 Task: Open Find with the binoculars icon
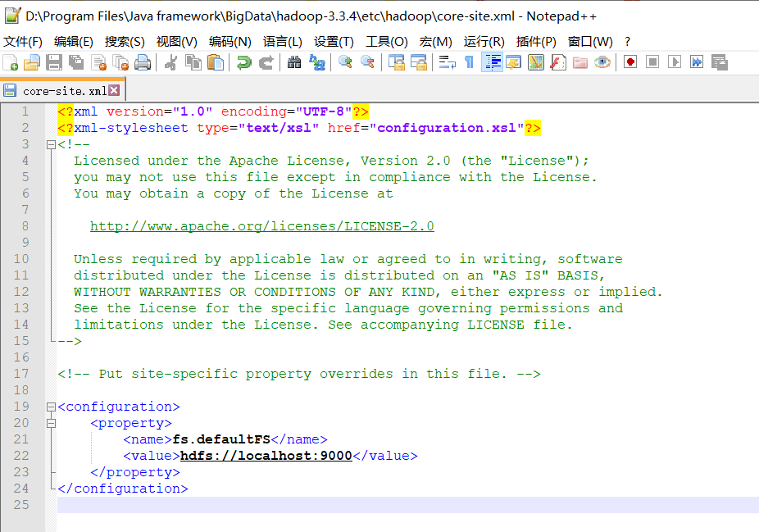pyautogui.click(x=294, y=62)
